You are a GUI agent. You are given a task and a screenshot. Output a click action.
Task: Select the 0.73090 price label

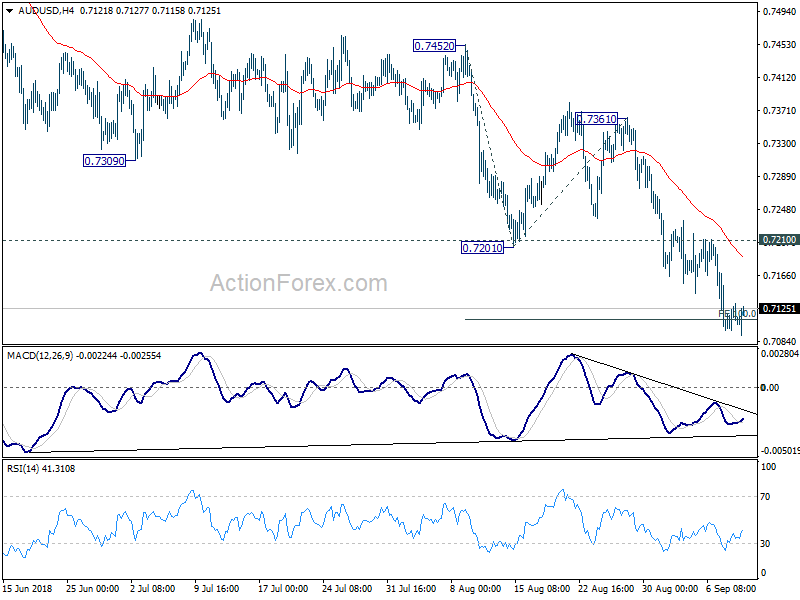point(104,161)
